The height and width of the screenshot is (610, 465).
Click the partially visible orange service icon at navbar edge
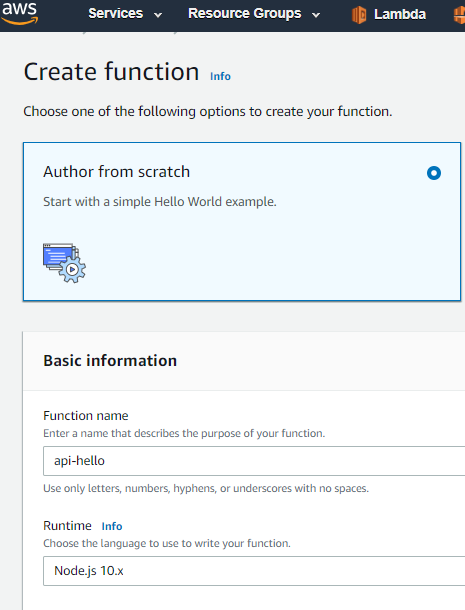point(460,15)
